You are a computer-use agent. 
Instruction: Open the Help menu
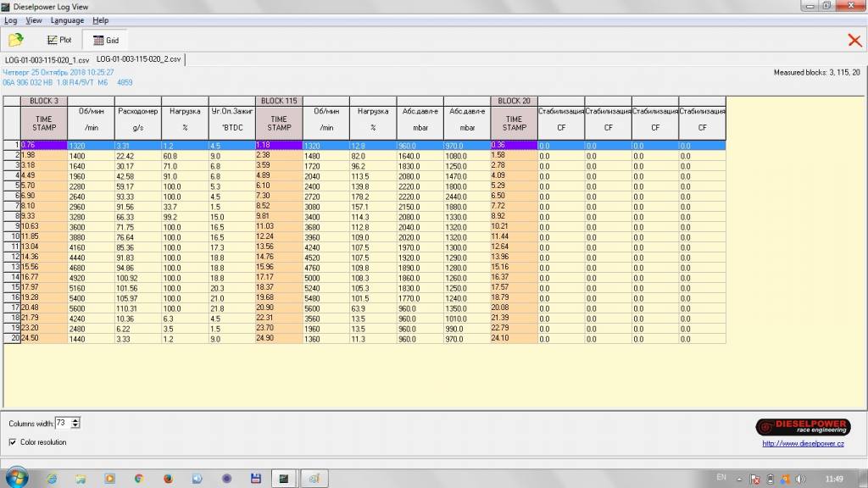coord(100,19)
